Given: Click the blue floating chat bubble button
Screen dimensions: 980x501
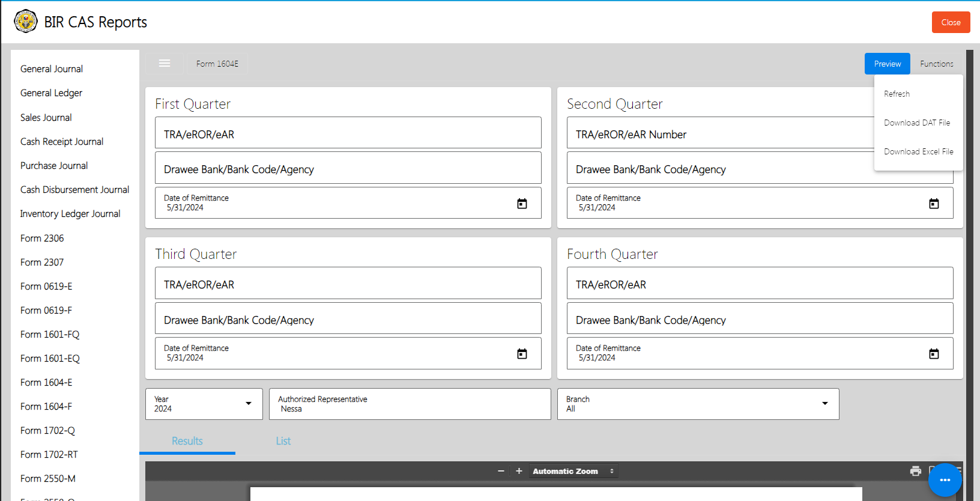Looking at the screenshot, I should [945, 479].
